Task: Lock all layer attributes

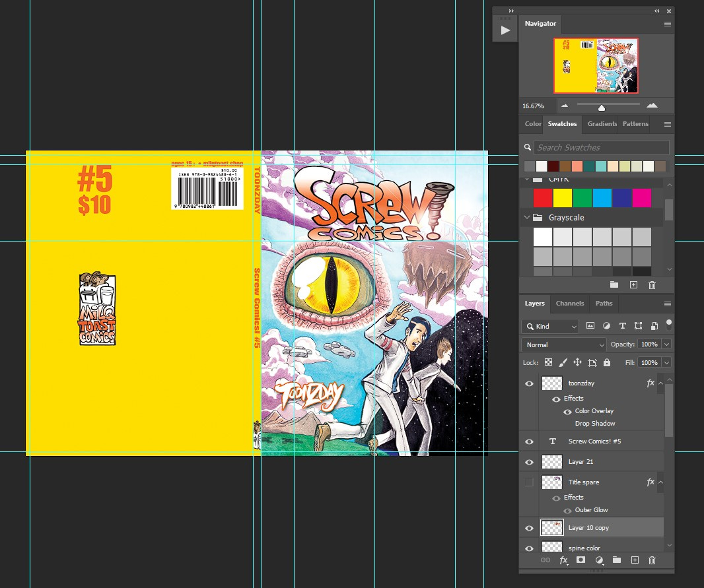Action: click(607, 362)
